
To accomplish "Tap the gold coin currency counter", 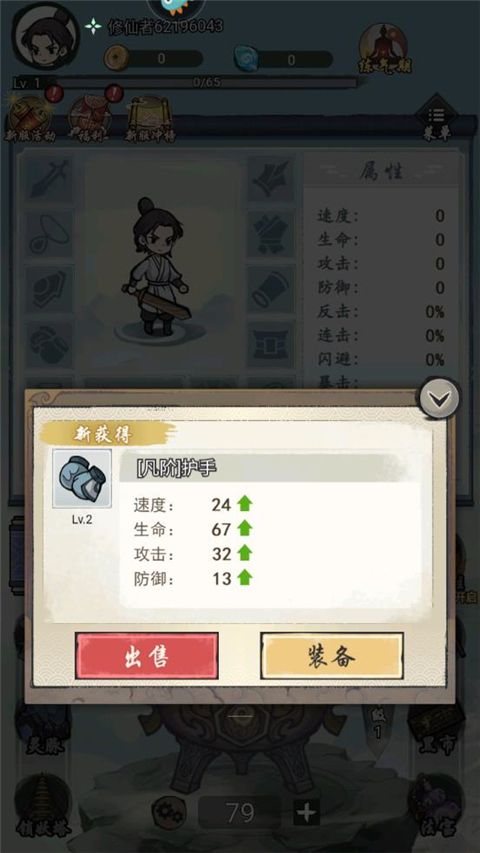I will tap(153, 58).
